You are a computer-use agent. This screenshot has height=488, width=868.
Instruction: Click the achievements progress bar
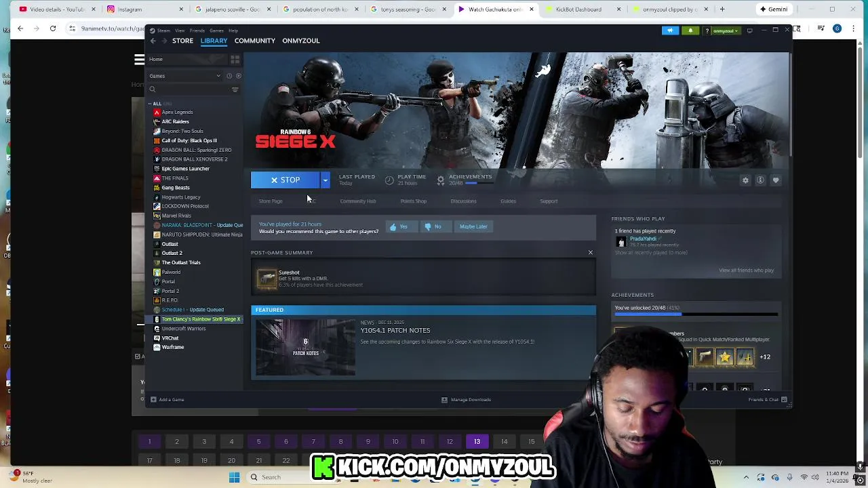click(x=696, y=314)
